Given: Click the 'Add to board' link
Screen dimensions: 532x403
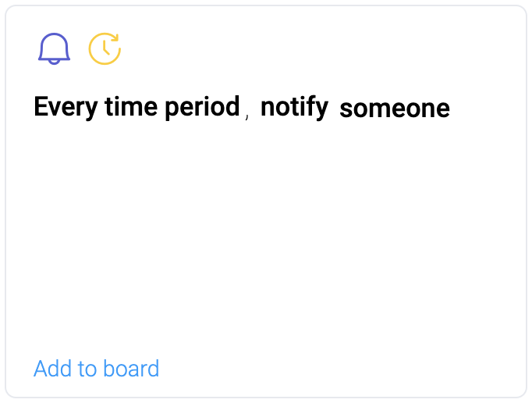Looking at the screenshot, I should pos(96,369).
